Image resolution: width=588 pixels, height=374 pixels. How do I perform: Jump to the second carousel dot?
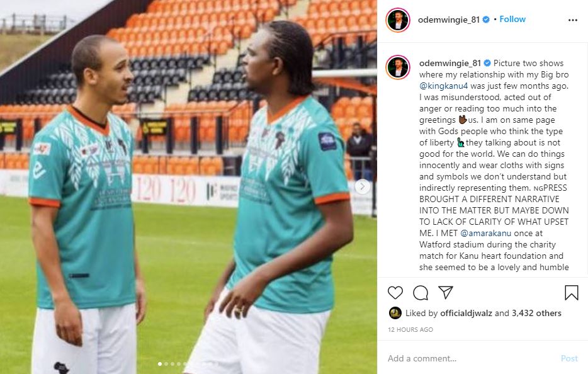pyautogui.click(x=166, y=364)
